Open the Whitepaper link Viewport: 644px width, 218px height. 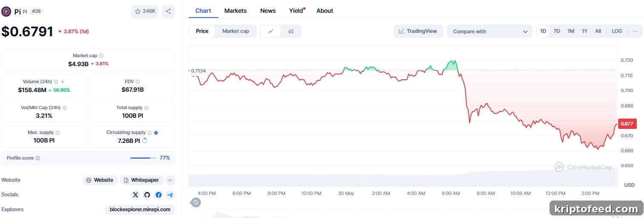142,180
